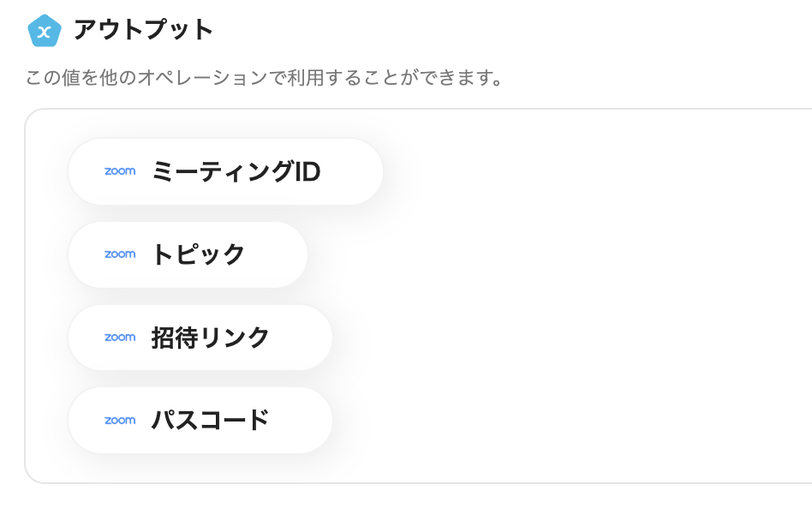Click the ミーティングID text label
The width and height of the screenshot is (812, 526).
[x=236, y=172]
